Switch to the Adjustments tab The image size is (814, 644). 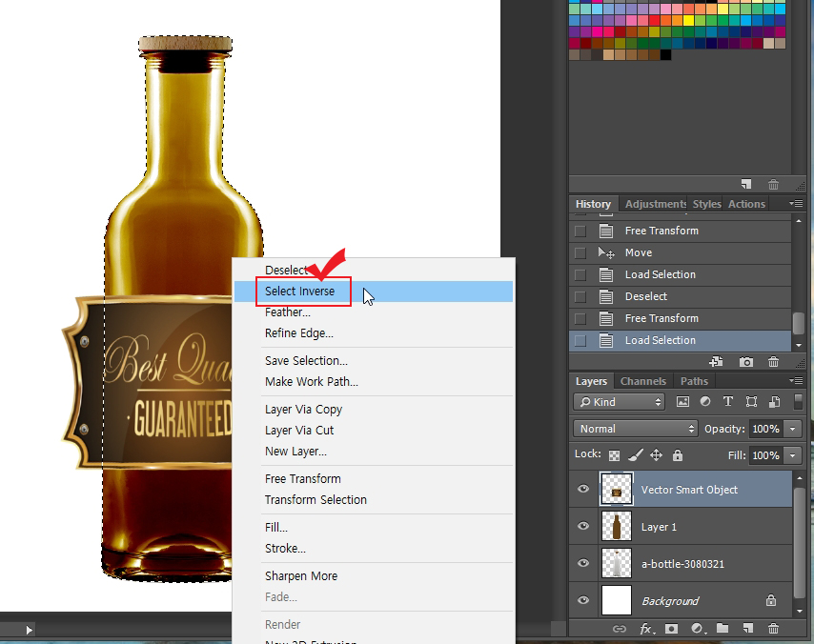(655, 204)
